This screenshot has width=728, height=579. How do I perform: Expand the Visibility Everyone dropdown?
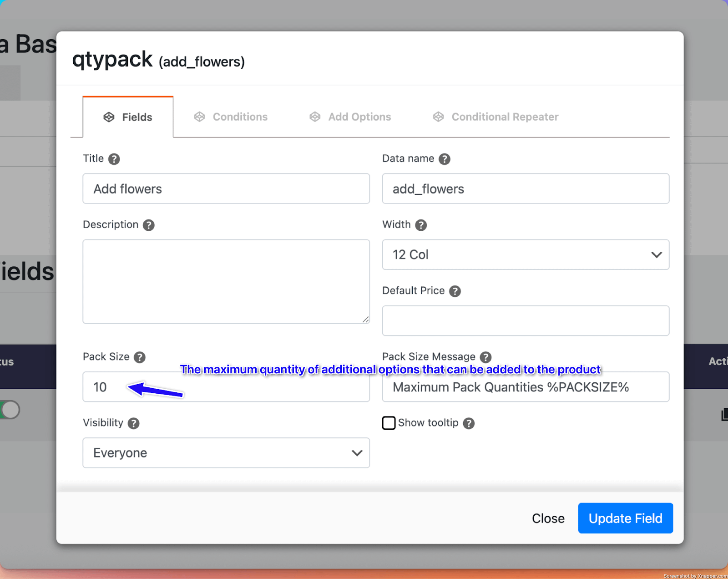click(226, 453)
